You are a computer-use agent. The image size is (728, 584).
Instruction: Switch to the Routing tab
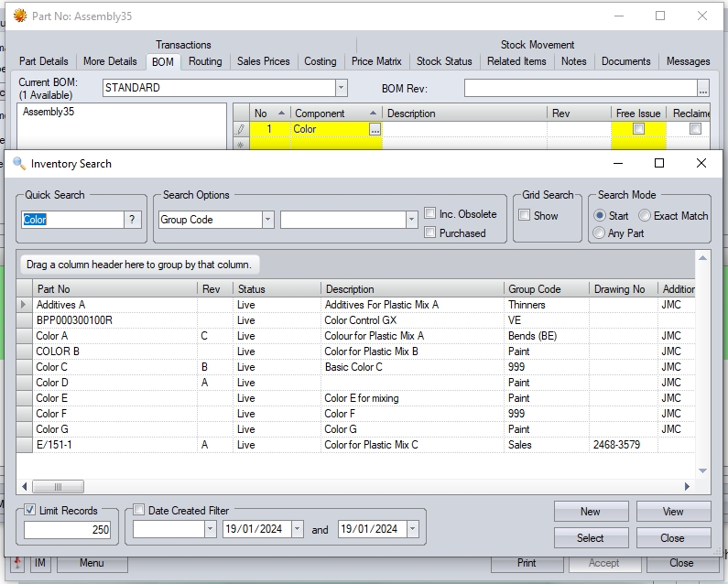(x=205, y=61)
